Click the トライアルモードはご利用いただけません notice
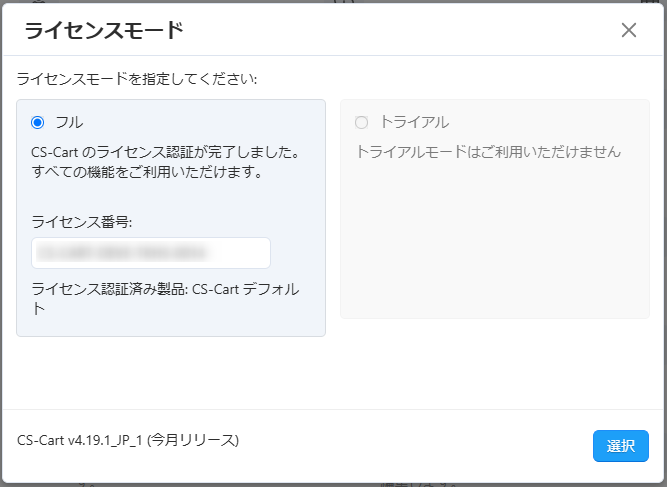Screen dimensions: 667x487 coord(489,152)
